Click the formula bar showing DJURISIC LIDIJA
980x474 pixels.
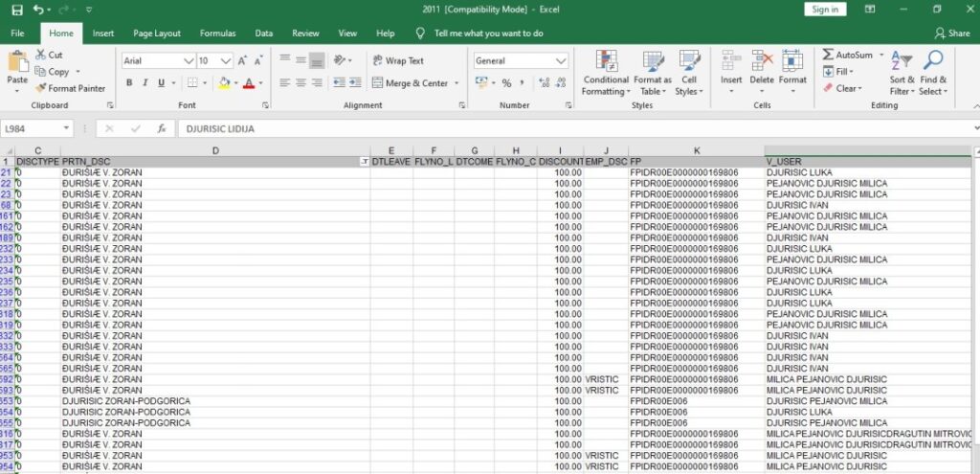[x=575, y=129]
